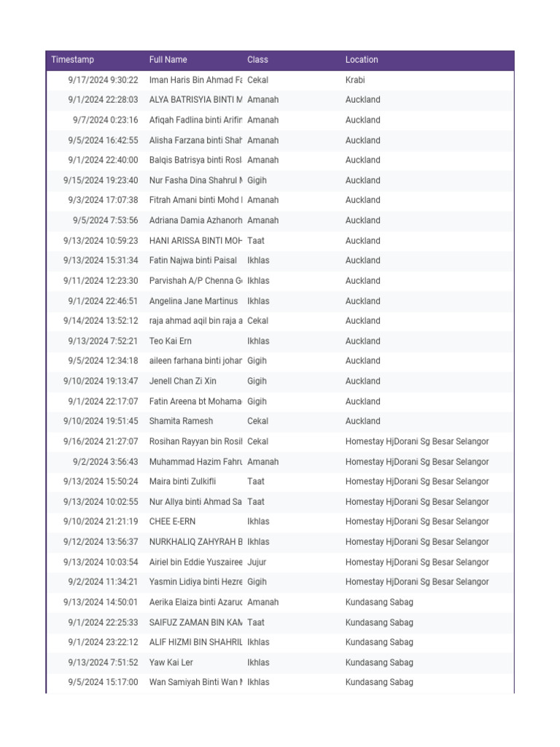The height and width of the screenshot is (747, 560).
Task: Click the Timestamp column header
Action: point(72,60)
